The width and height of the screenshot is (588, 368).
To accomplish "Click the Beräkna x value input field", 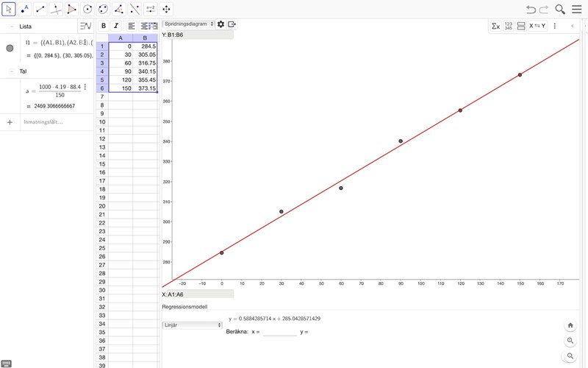I will [279, 332].
